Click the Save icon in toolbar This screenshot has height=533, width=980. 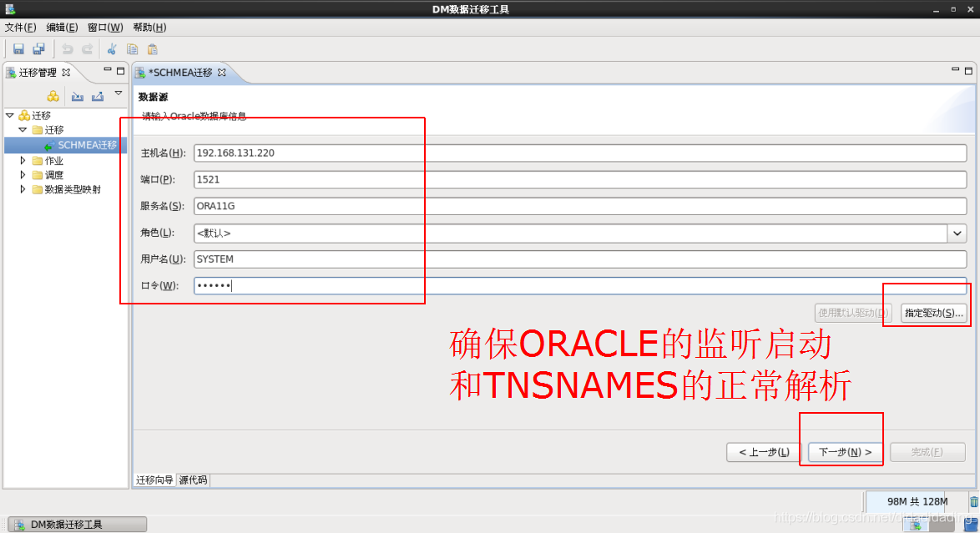(18, 48)
